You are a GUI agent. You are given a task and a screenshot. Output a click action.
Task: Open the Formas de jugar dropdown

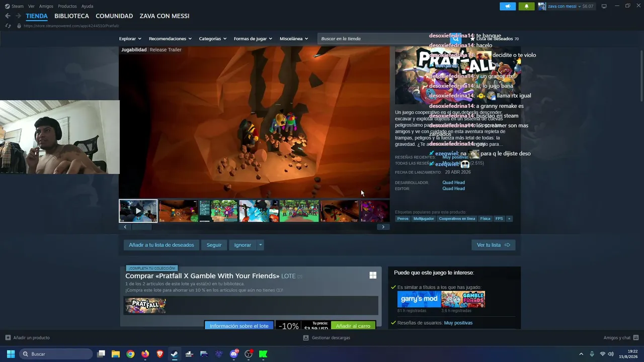coord(253,39)
